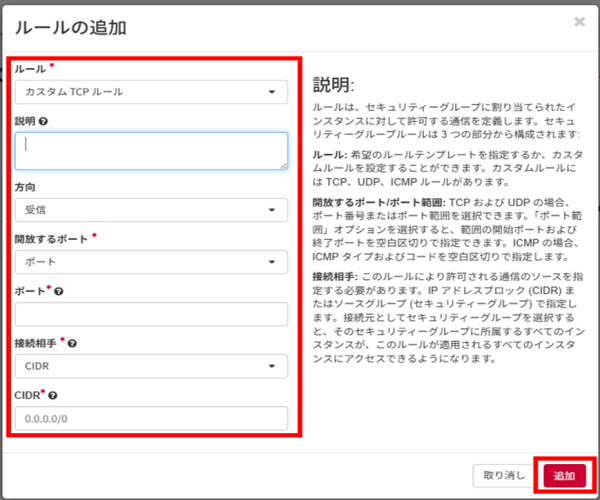Click into the ポート number input field
This screenshot has height=500, width=600.
click(x=151, y=314)
